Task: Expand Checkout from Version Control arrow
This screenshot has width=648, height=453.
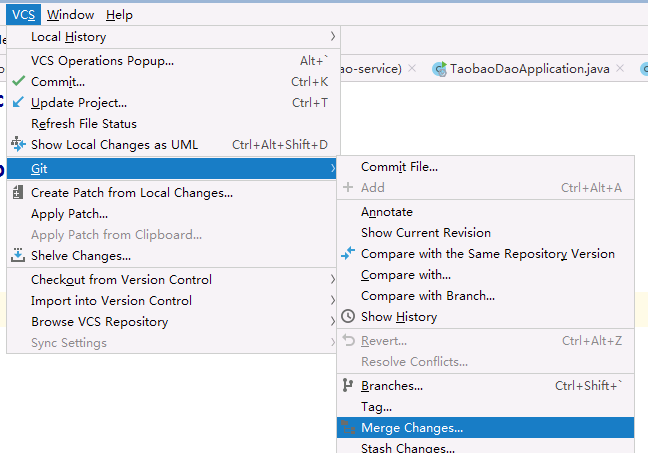Action: 332,279
